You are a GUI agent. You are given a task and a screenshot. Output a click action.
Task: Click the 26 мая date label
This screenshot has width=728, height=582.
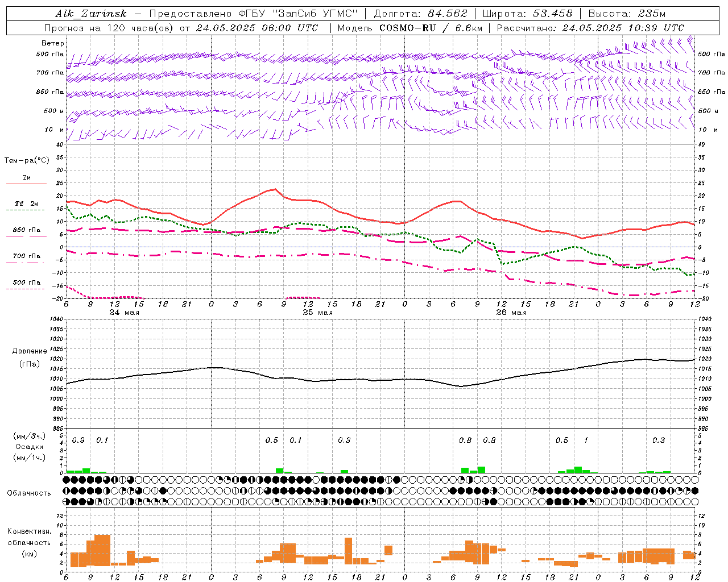coord(511,313)
